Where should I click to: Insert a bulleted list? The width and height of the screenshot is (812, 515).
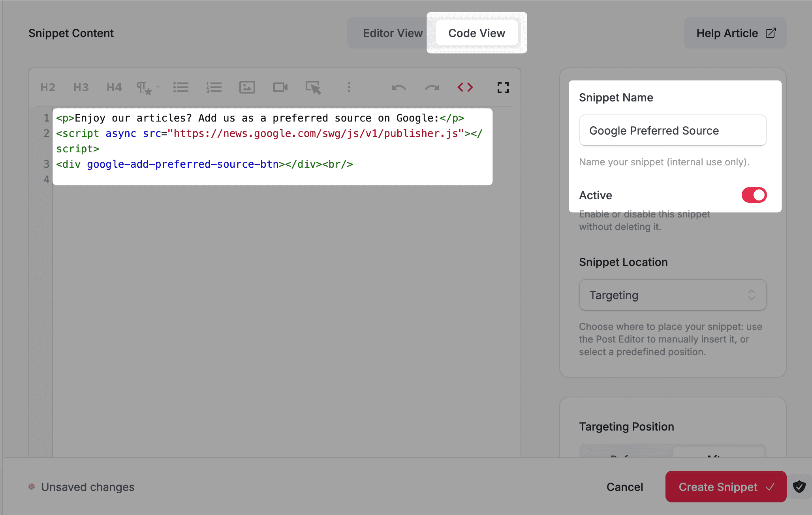tap(180, 87)
